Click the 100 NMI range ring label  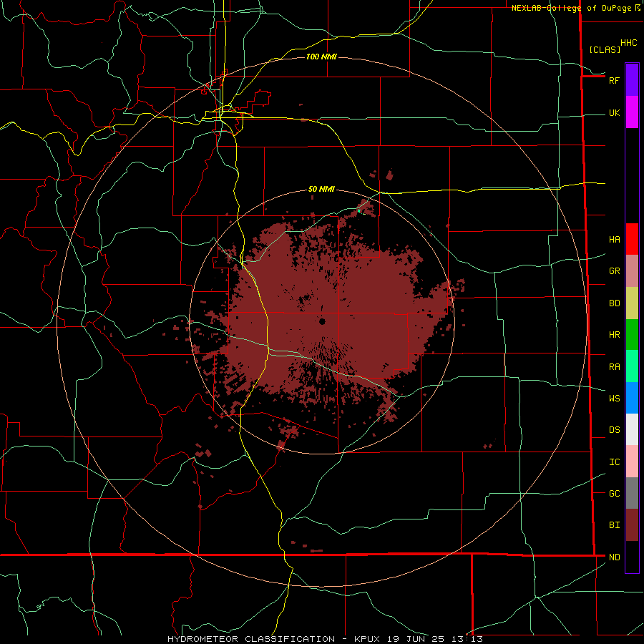coord(321,57)
